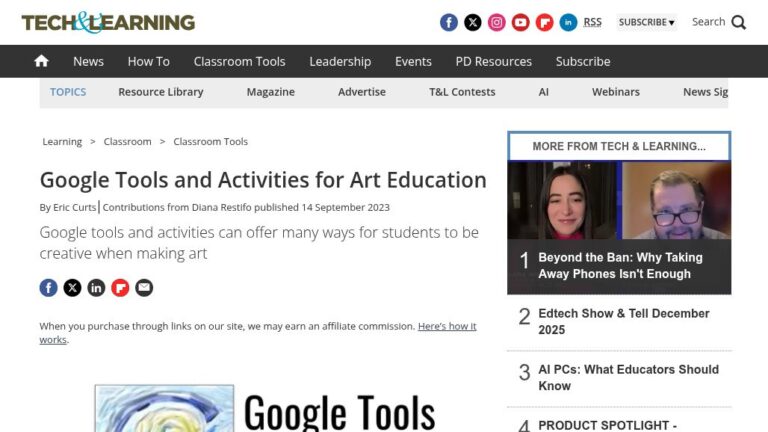Share article on Facebook below subtitle
Viewport: 768px width, 432px height.
pyautogui.click(x=48, y=288)
